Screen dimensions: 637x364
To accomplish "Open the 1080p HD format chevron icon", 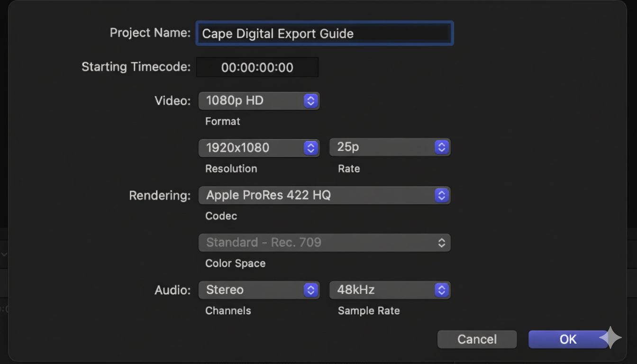I will (x=311, y=100).
